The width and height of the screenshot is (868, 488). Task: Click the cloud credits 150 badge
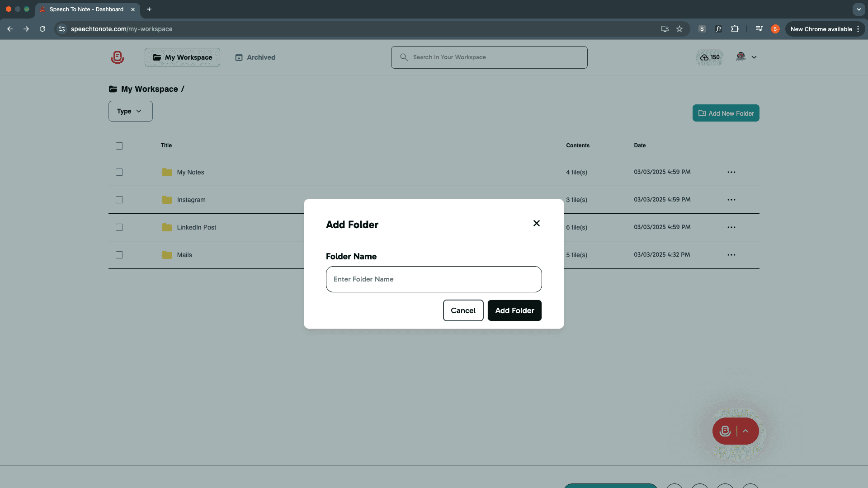[710, 57]
